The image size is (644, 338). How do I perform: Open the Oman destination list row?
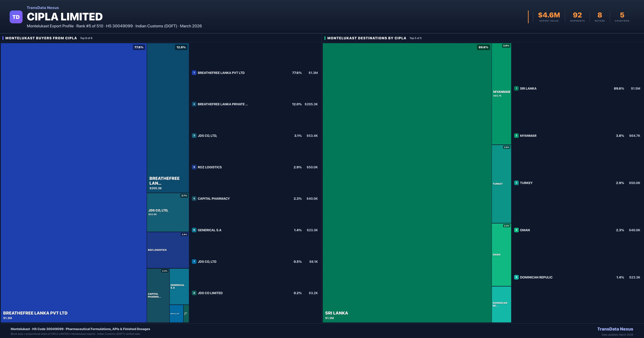pyautogui.click(x=577, y=230)
